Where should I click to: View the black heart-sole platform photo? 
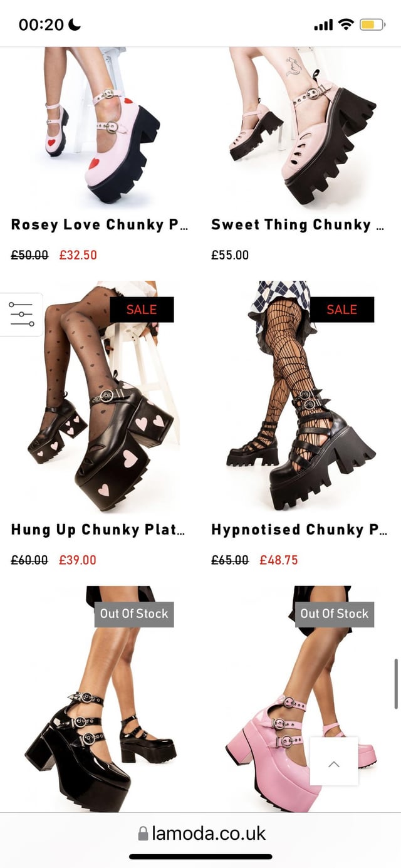100,397
